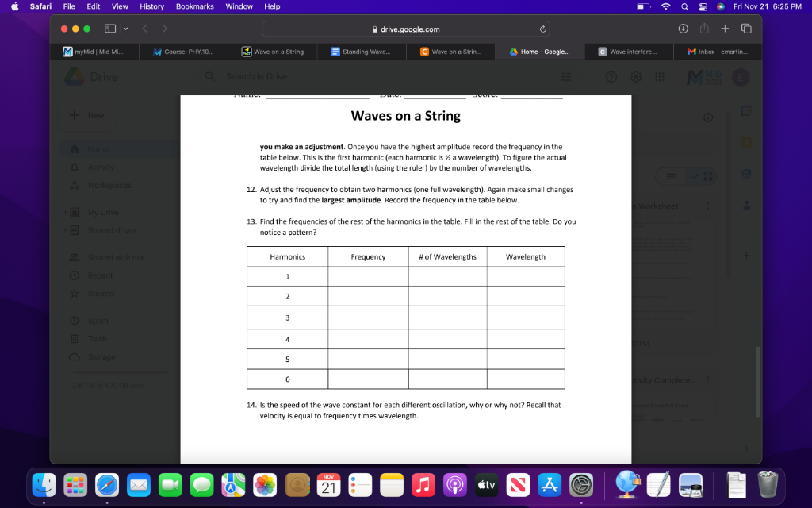Open the sidebar options chevron in Safari toolbar
The image size is (812, 508).
(x=126, y=29)
